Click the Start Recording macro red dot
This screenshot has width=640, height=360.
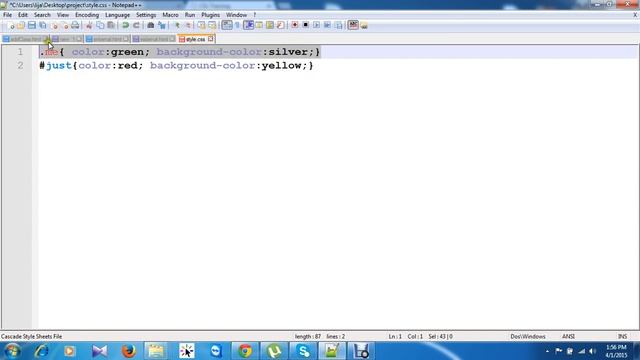tap(295, 25)
